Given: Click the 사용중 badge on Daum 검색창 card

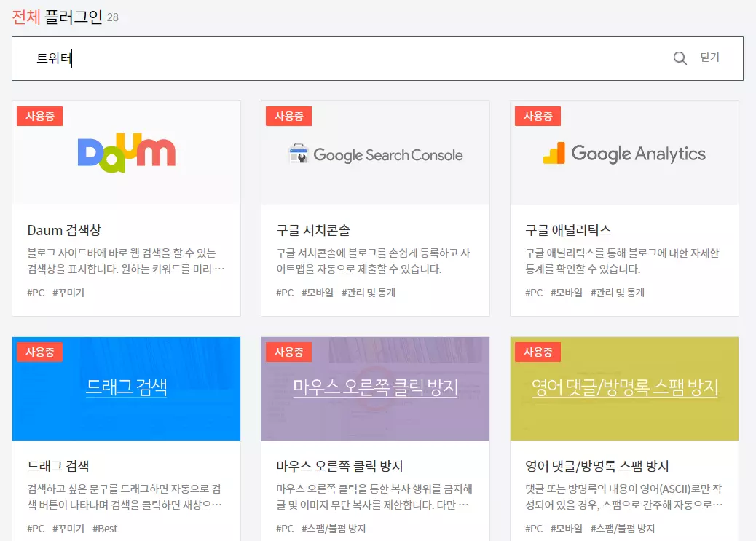Looking at the screenshot, I should tap(39, 117).
